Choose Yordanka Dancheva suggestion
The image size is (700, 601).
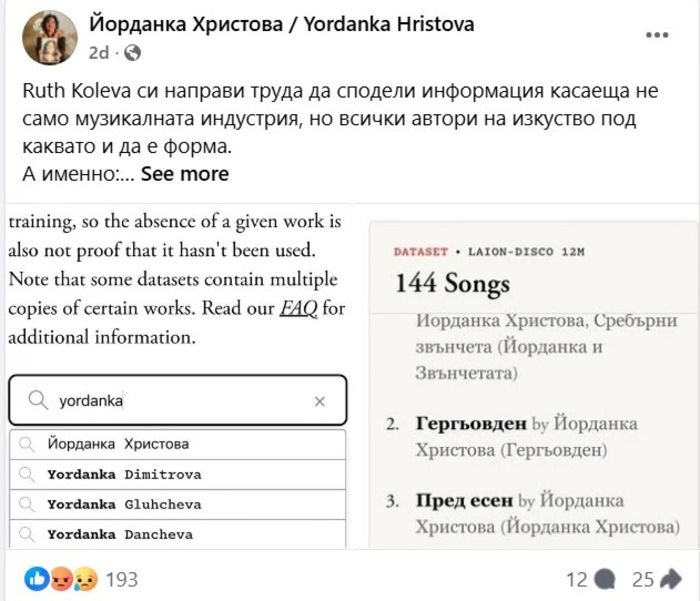pos(178,534)
